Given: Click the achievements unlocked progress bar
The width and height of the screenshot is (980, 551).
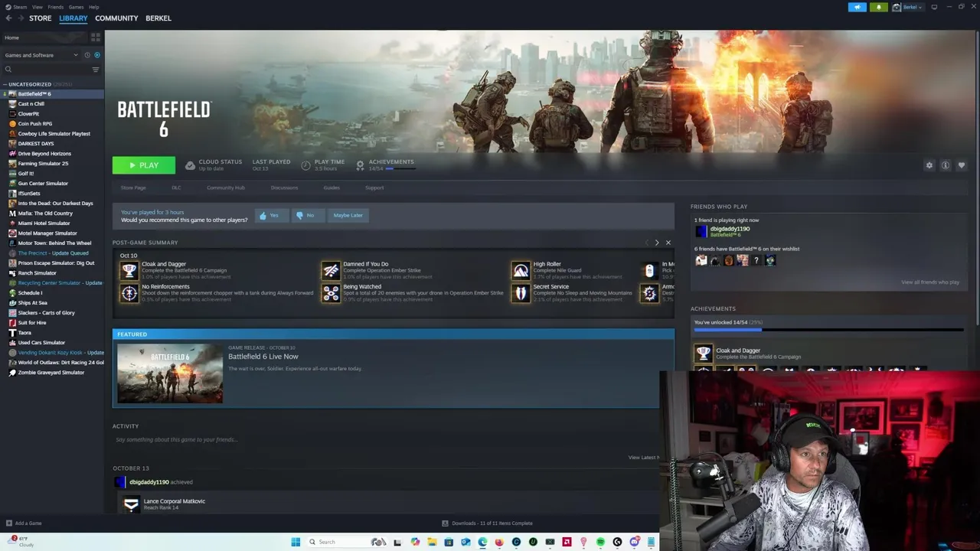Looking at the screenshot, I should click(828, 330).
